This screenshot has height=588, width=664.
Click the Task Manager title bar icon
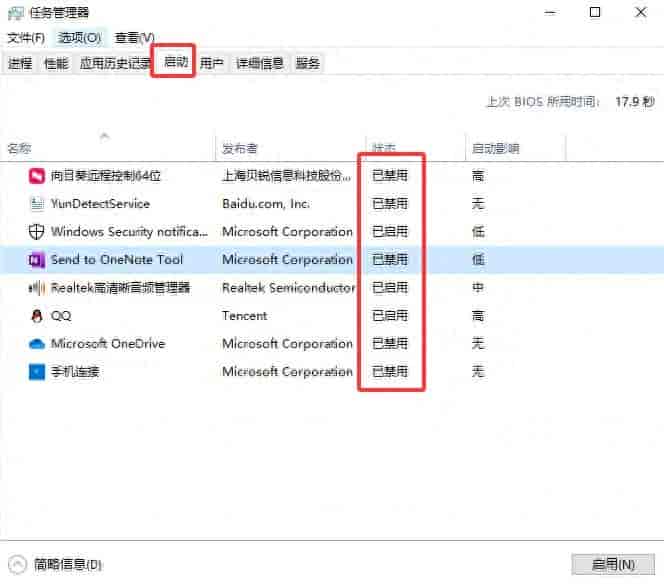16,13
